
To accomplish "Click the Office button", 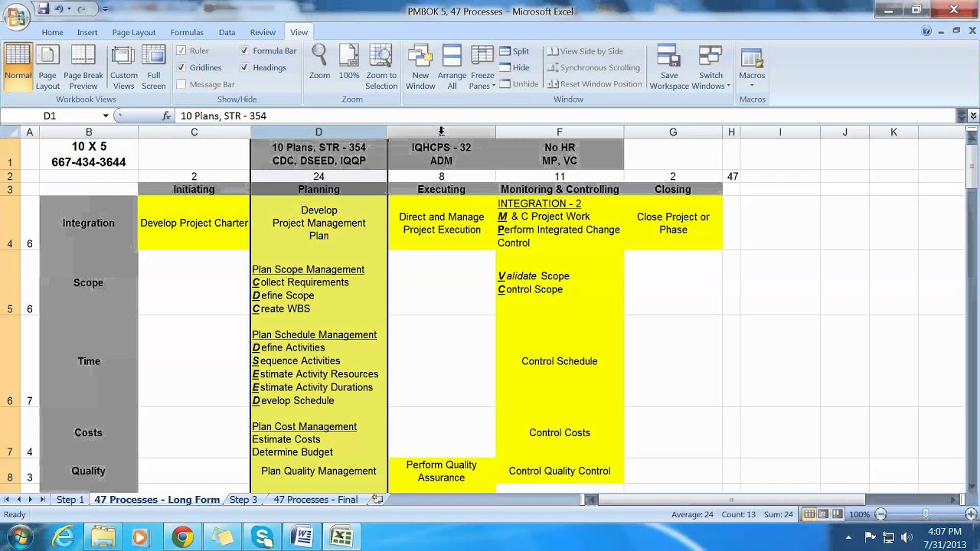I will click(16, 17).
